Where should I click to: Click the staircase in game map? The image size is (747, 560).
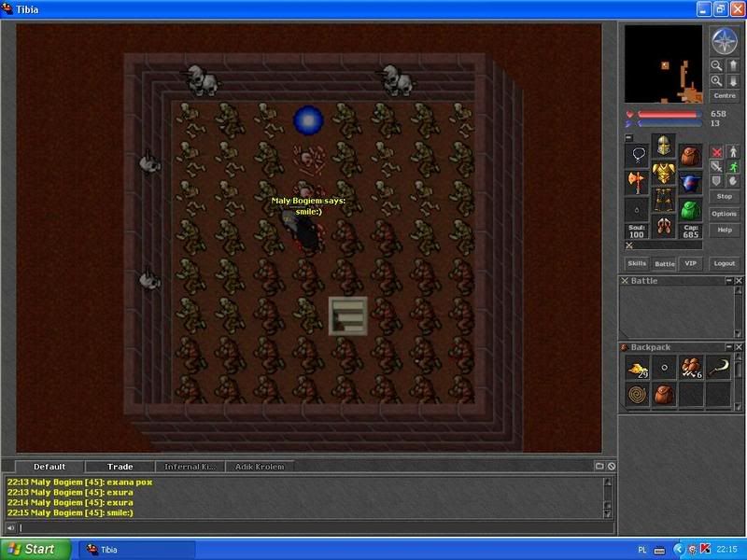tap(347, 315)
